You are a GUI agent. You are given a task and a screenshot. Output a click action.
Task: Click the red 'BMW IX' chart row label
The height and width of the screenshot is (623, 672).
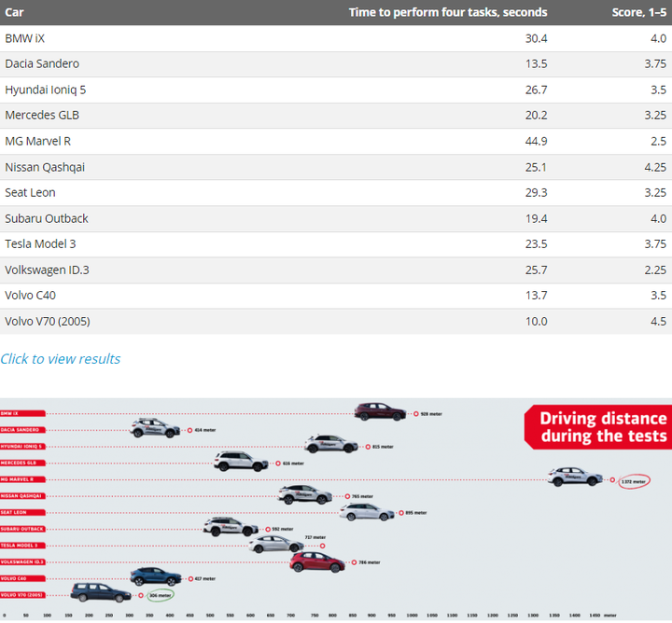click(x=22, y=413)
